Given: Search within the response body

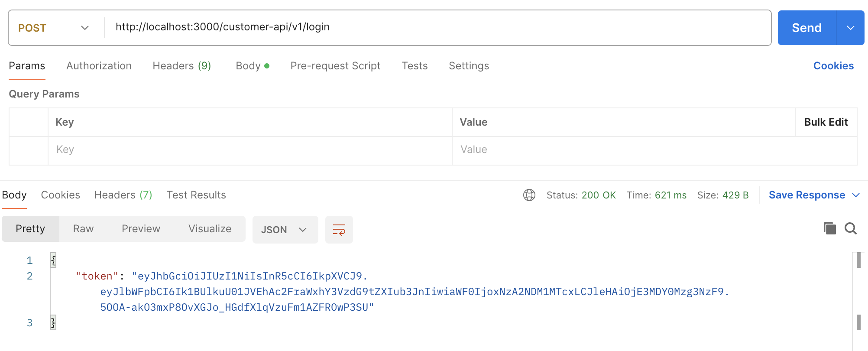Looking at the screenshot, I should [x=851, y=228].
